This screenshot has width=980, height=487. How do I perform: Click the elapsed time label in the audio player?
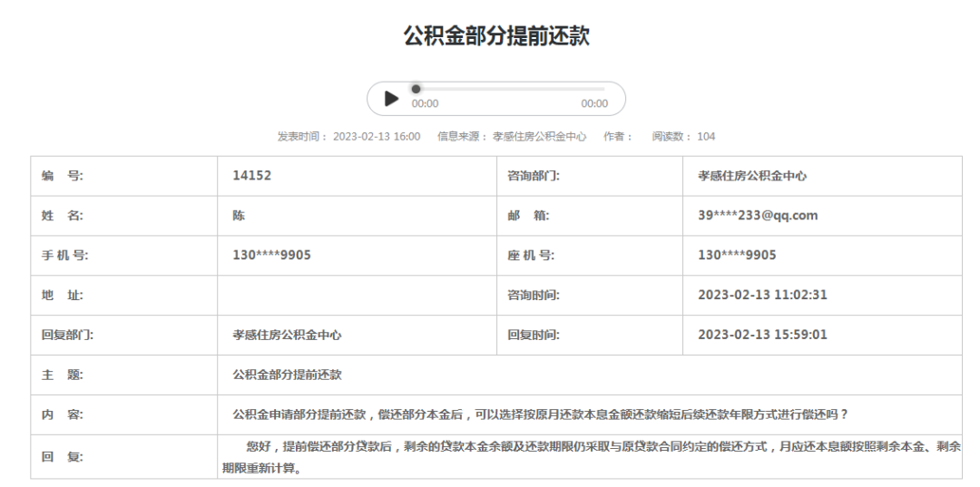425,103
